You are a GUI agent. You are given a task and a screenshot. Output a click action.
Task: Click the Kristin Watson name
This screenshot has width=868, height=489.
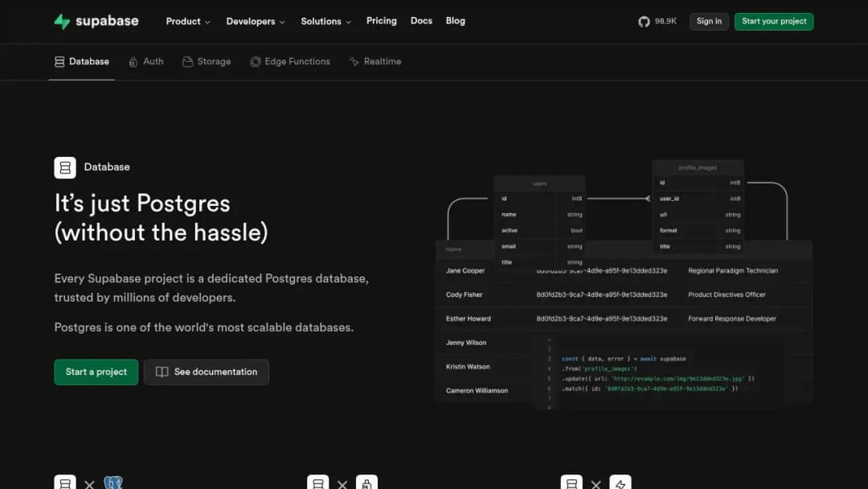pyautogui.click(x=468, y=367)
